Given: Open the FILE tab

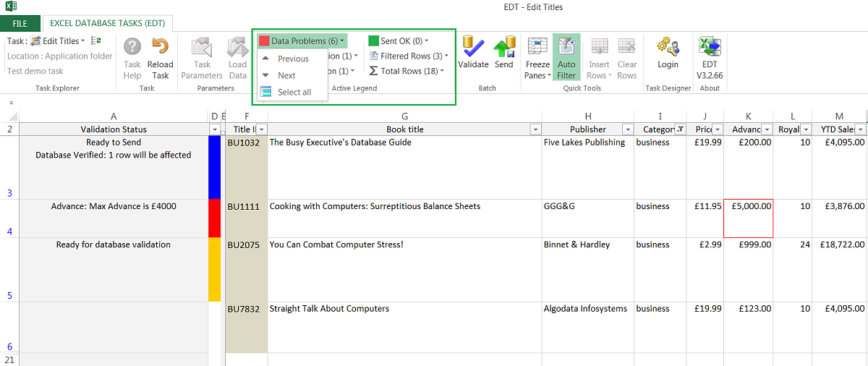Looking at the screenshot, I should pos(20,24).
